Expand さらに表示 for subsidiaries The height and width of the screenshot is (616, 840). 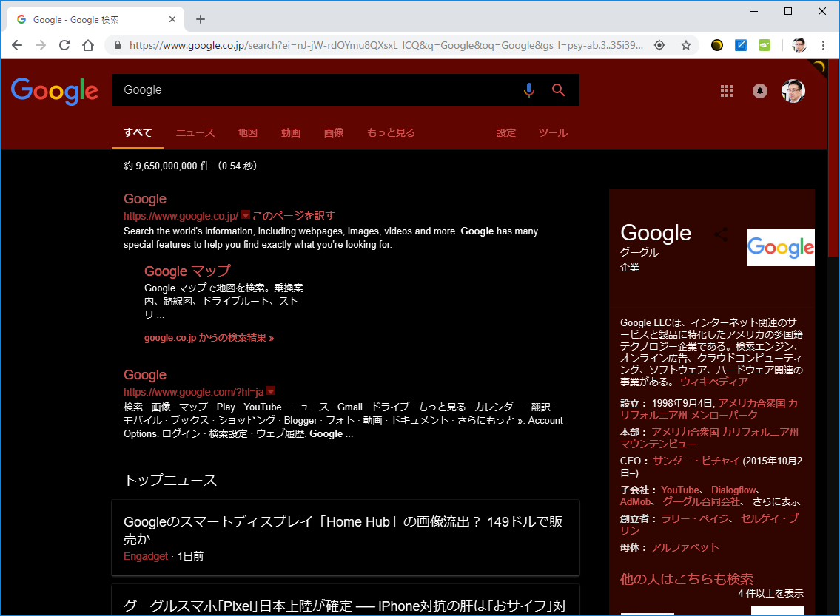coord(776,501)
